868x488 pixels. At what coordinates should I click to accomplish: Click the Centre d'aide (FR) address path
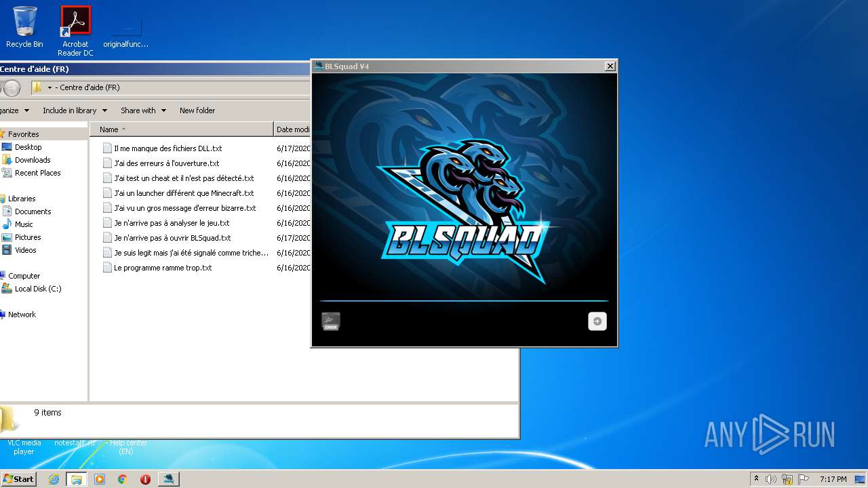(x=90, y=87)
